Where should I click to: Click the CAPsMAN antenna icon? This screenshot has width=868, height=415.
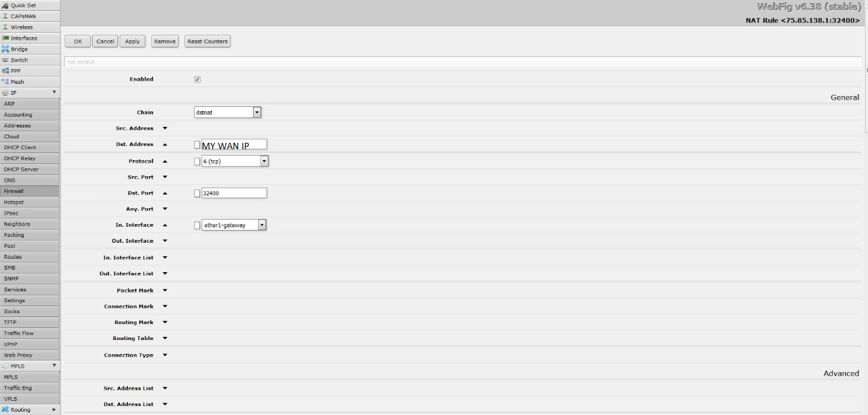click(x=5, y=16)
